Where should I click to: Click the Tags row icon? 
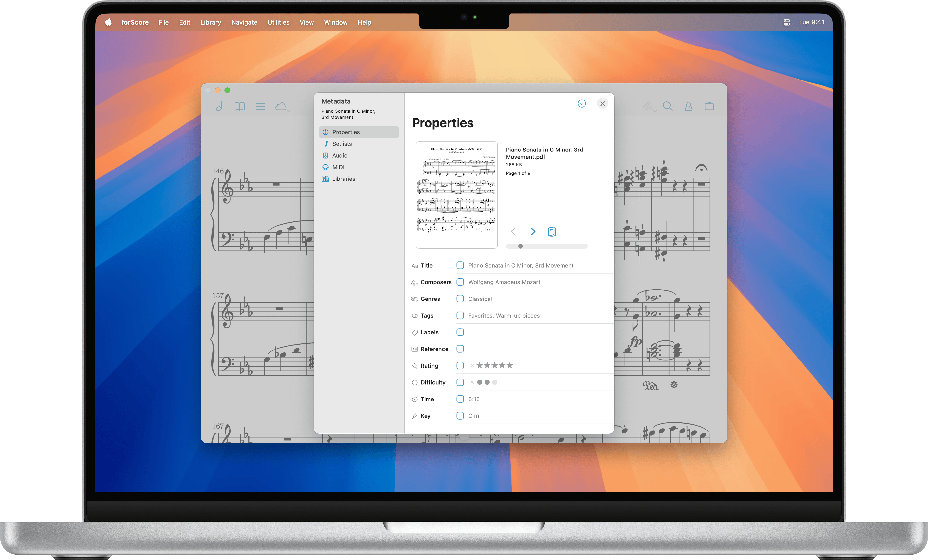[x=414, y=316]
